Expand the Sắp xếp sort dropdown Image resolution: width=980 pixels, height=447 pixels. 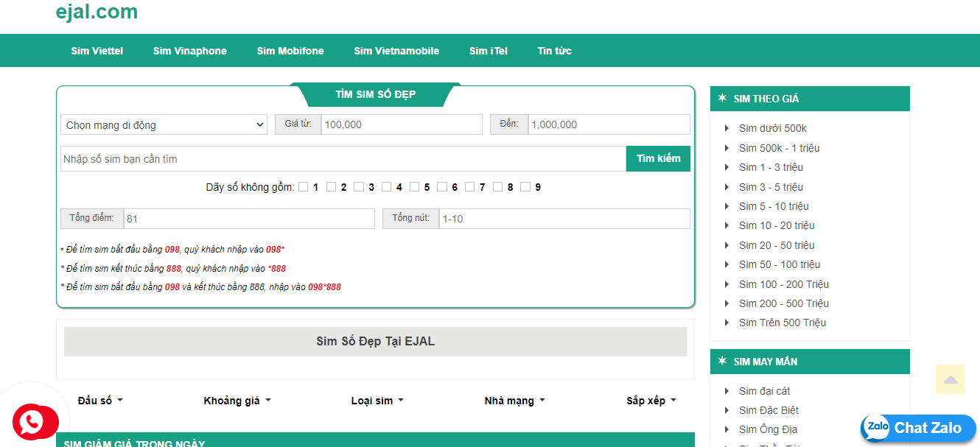(x=651, y=401)
